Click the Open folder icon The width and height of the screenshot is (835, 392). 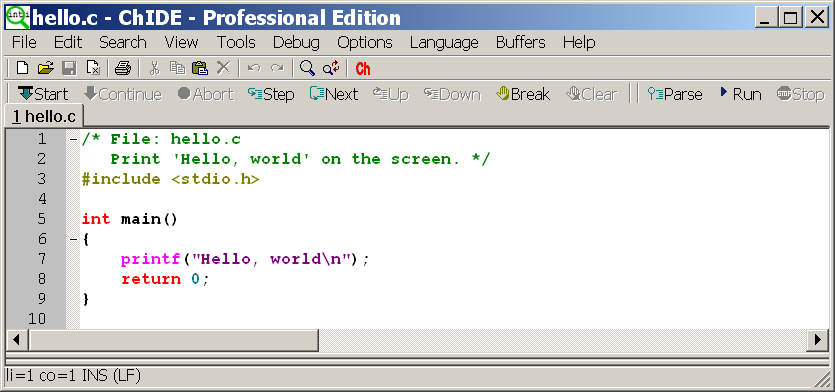[x=46, y=68]
